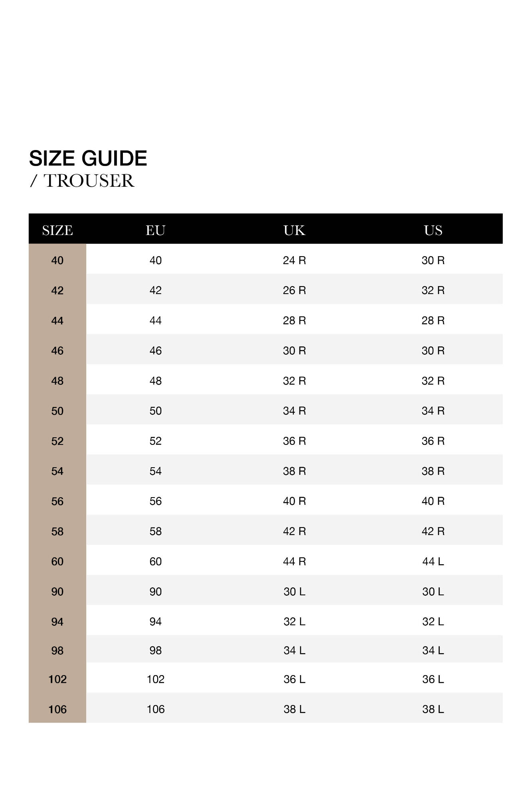Screen dimensions: 532x798
Task: Click the 24 R cell in UK column
Action: 294,260
